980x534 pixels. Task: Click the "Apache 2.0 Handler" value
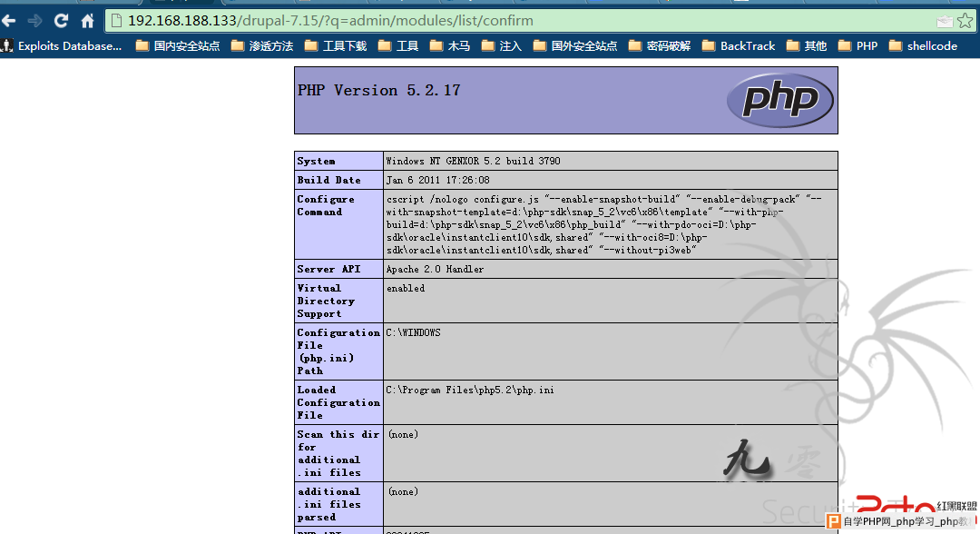(x=435, y=269)
